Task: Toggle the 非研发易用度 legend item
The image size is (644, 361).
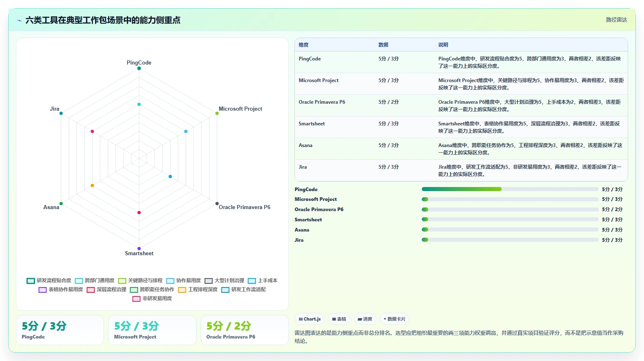Action: [x=152, y=299]
